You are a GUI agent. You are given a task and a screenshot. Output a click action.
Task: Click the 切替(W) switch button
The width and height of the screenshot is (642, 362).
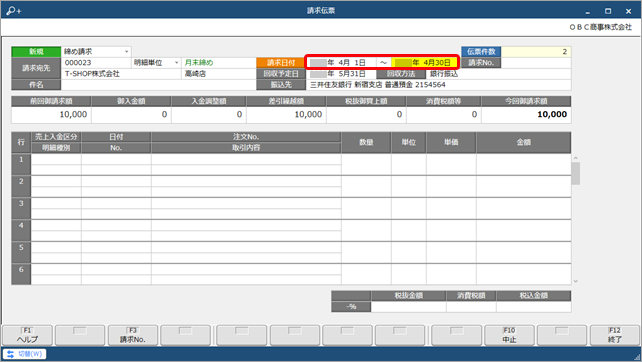pos(25,354)
